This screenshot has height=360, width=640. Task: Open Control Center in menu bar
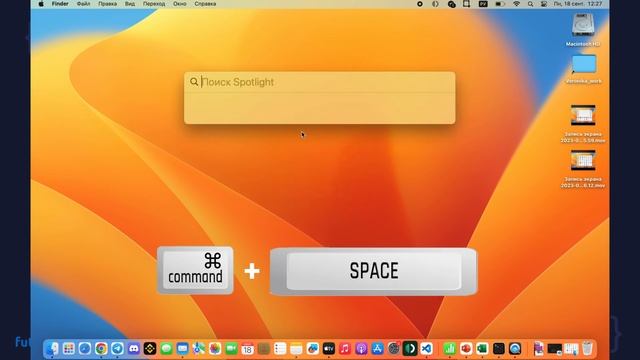pyautogui.click(x=544, y=4)
